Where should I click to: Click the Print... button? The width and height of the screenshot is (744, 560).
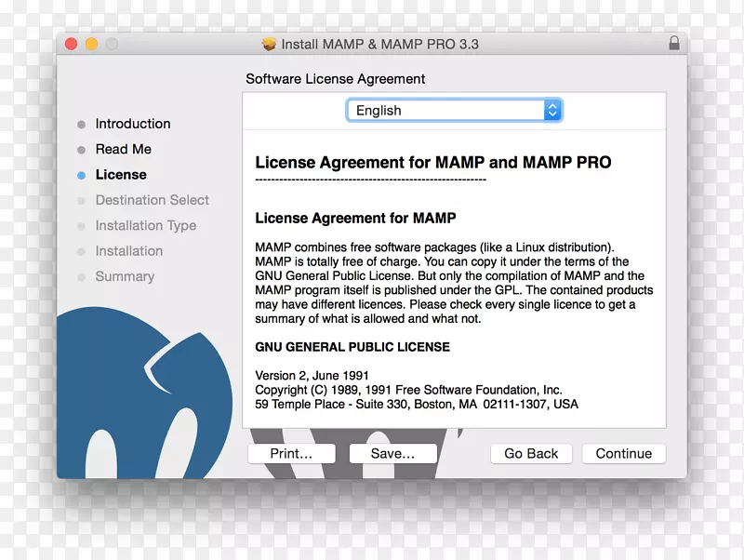click(x=291, y=453)
